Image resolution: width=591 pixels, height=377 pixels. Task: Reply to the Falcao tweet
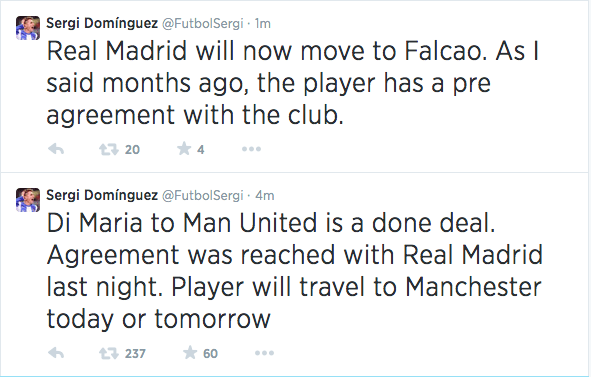point(56,149)
